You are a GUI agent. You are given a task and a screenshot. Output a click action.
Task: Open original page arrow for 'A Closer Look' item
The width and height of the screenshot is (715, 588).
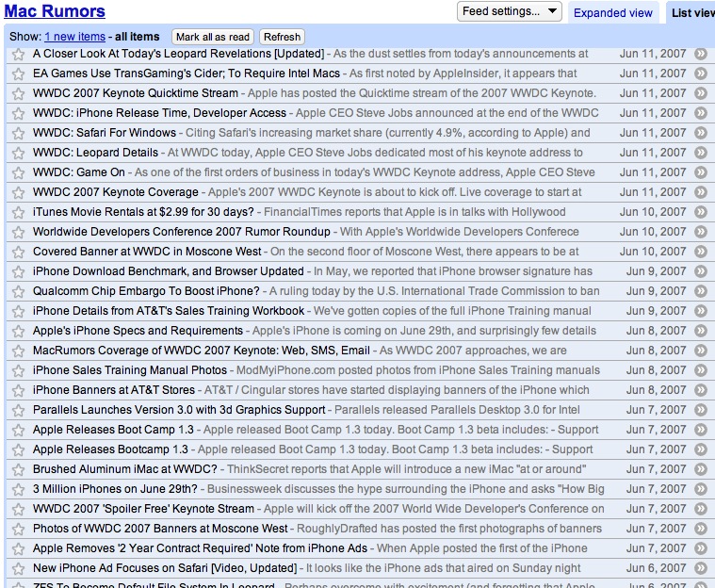tap(701, 54)
